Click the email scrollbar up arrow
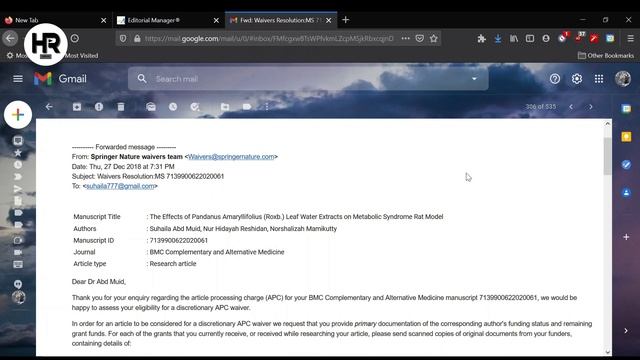The image size is (640, 360). point(607,123)
